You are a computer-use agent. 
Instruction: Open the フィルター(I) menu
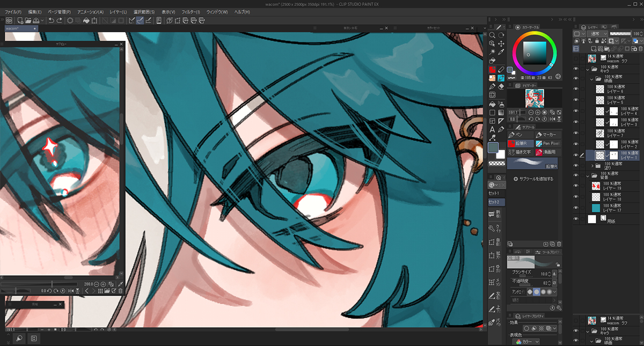[191, 12]
